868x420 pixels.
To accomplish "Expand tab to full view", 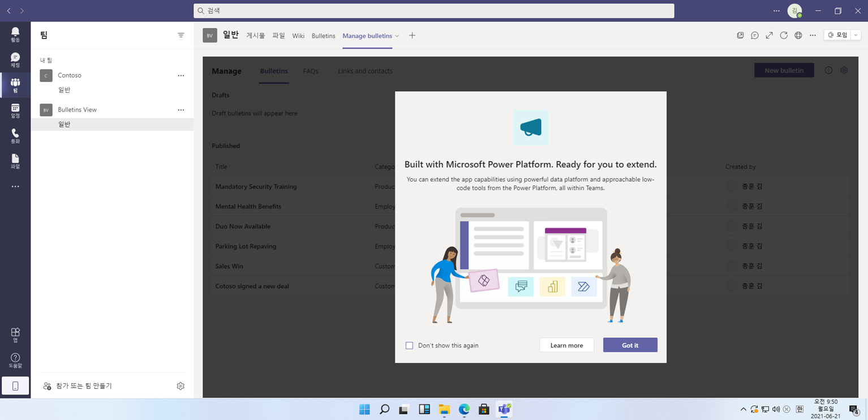I will tap(769, 35).
